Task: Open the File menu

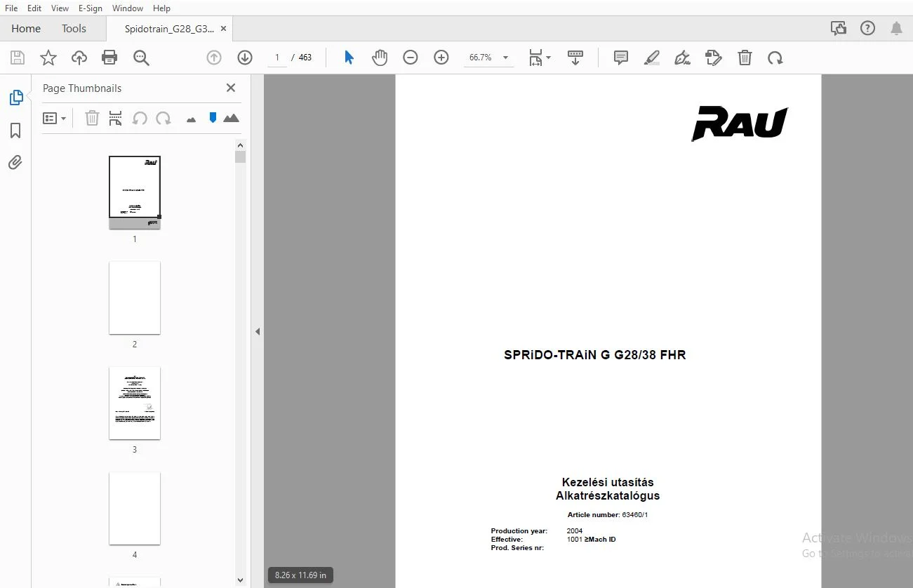Action: tap(11, 8)
